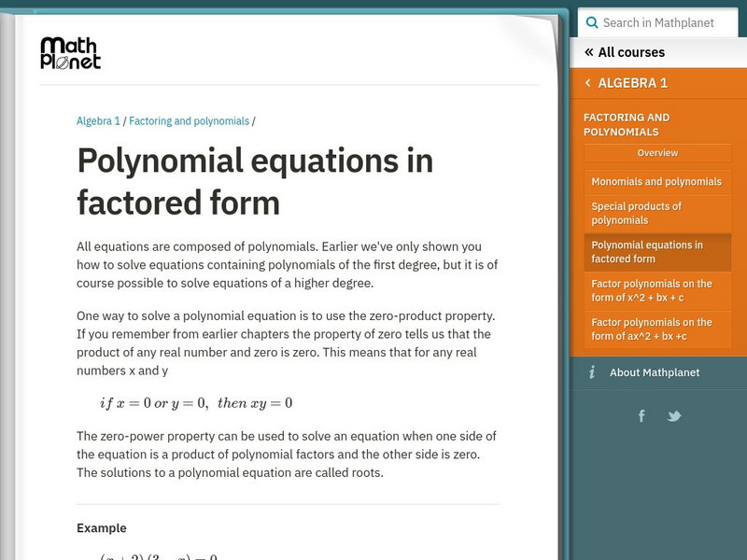The height and width of the screenshot is (560, 747).
Task: Open the Overview sidebar item
Action: pos(657,153)
